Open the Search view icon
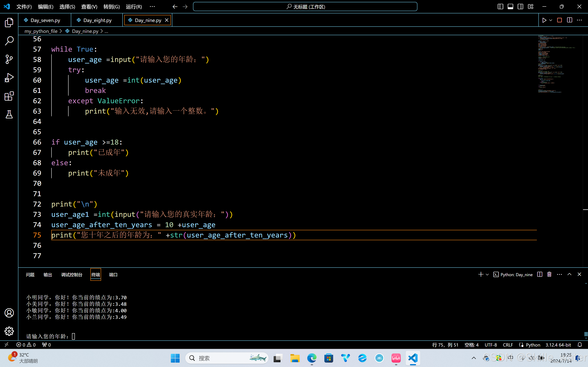The height and width of the screenshot is (367, 588). [x=9, y=41]
